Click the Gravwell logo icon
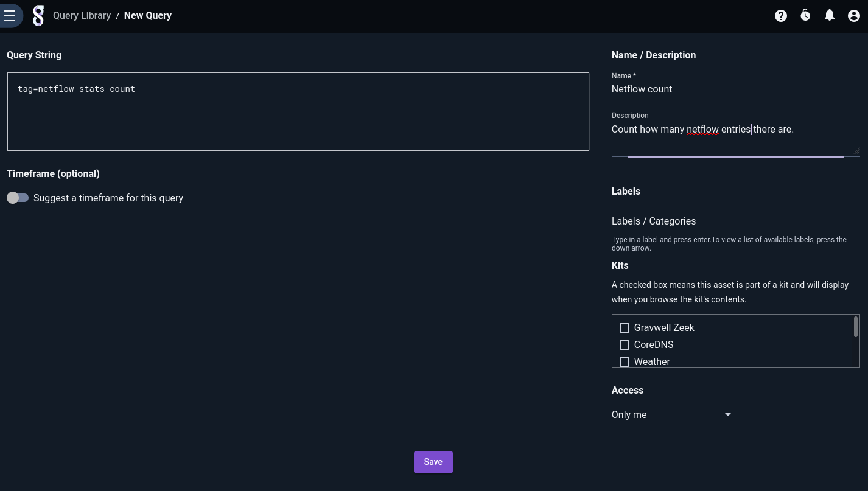Image resolution: width=868 pixels, height=491 pixels. click(x=38, y=16)
